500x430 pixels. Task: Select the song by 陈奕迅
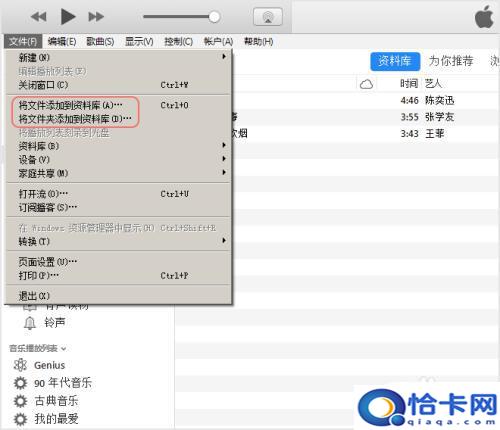pyautogui.click(x=337, y=100)
